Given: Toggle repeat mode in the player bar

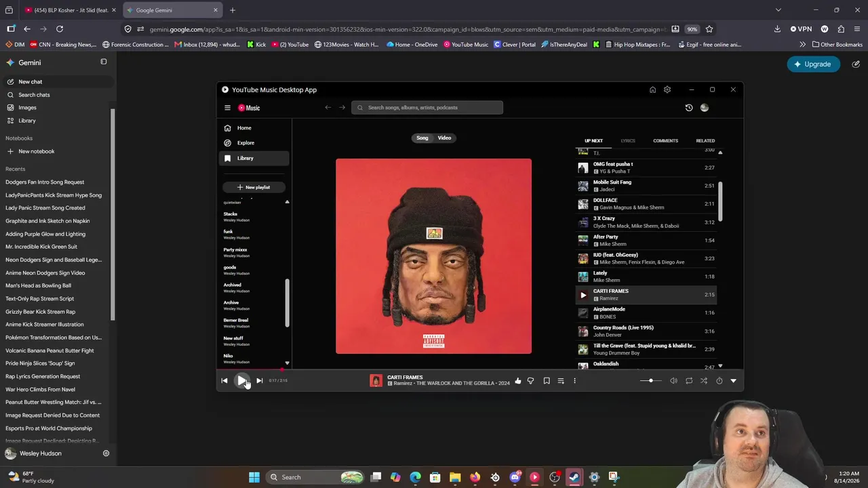Looking at the screenshot, I should [x=689, y=381].
